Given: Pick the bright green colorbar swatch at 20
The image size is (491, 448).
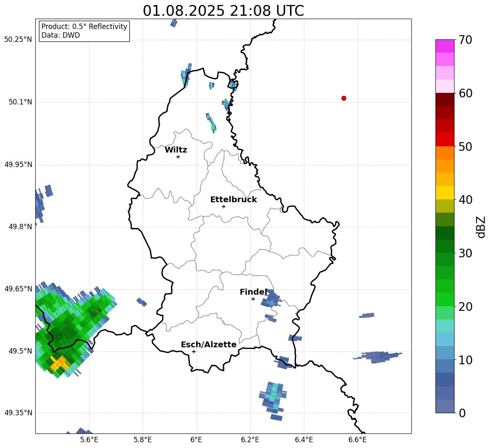Looking at the screenshot, I should click(x=445, y=299).
